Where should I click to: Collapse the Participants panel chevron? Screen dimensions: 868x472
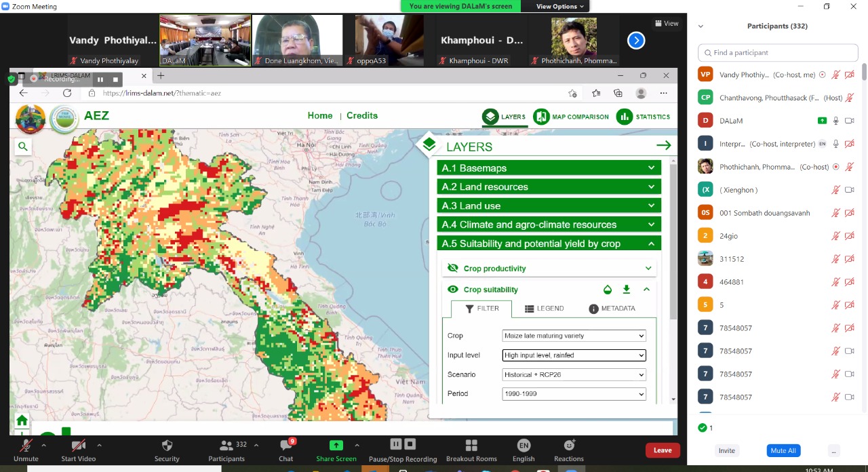(701, 26)
